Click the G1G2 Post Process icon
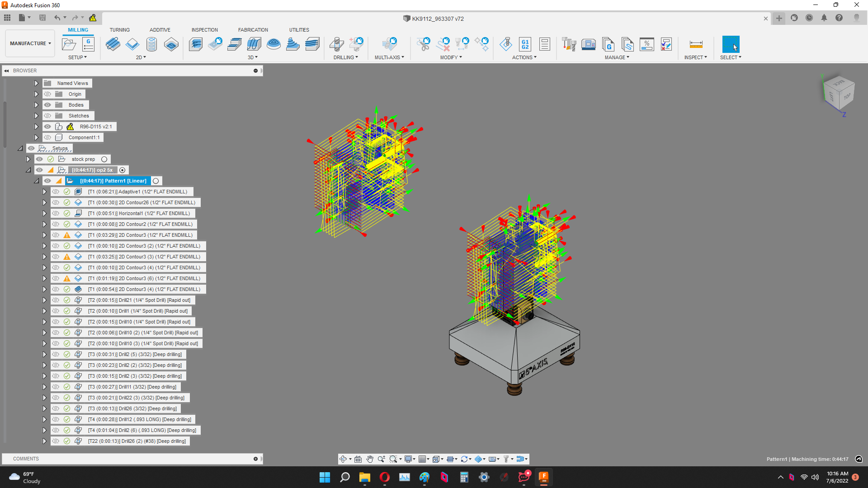 coord(525,44)
